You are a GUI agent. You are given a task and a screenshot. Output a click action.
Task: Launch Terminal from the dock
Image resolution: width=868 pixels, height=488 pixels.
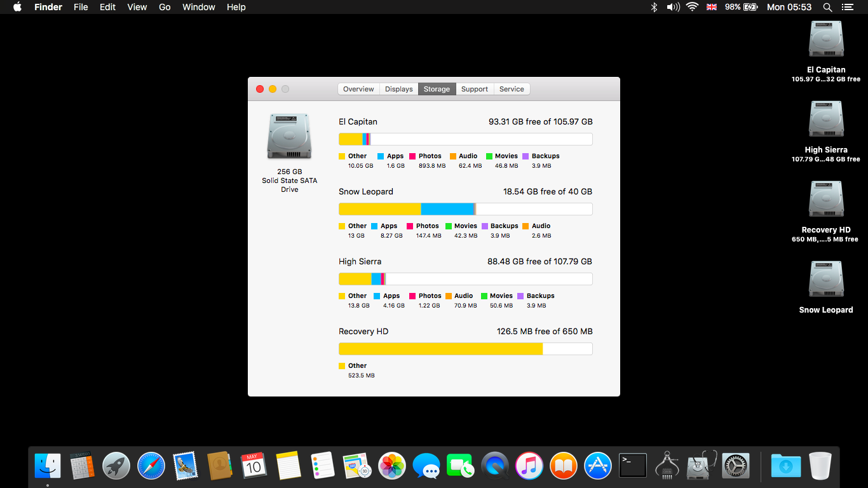(633, 466)
